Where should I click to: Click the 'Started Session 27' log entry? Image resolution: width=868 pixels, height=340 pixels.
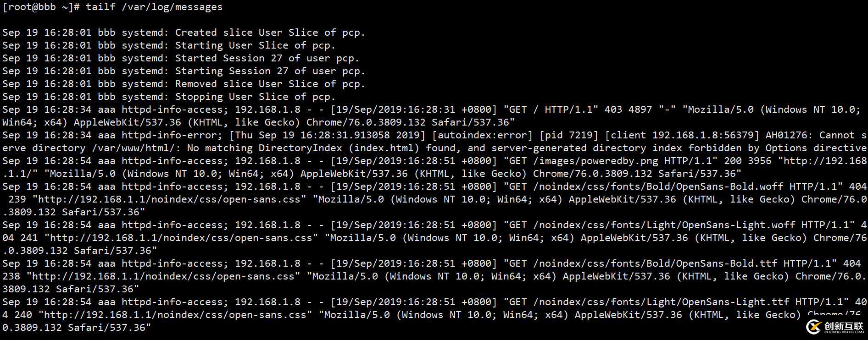[x=181, y=58]
